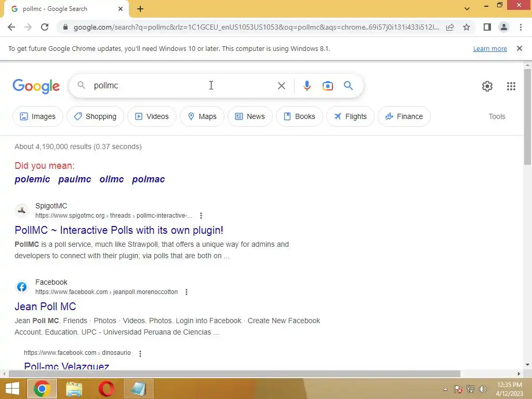532x399 pixels.
Task: Click the Action Center flag tray icon
Action: click(458, 389)
